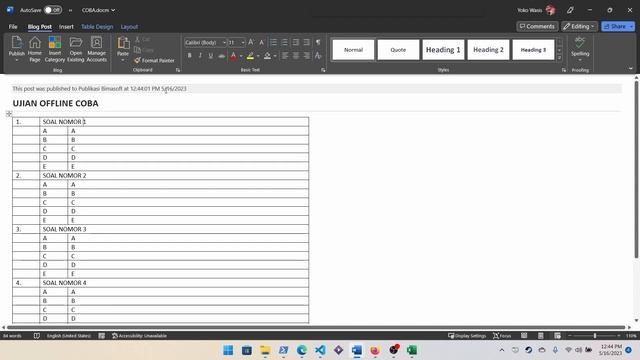Click the UJIAN OFFLINE COBA title
This screenshot has height=360, width=640.
(x=56, y=103)
